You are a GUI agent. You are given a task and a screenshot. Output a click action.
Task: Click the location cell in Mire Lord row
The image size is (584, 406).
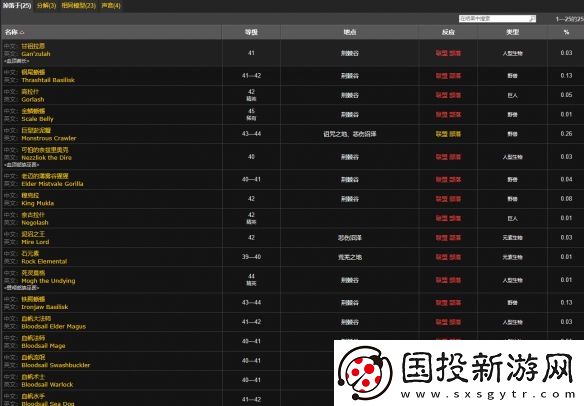[x=350, y=238]
